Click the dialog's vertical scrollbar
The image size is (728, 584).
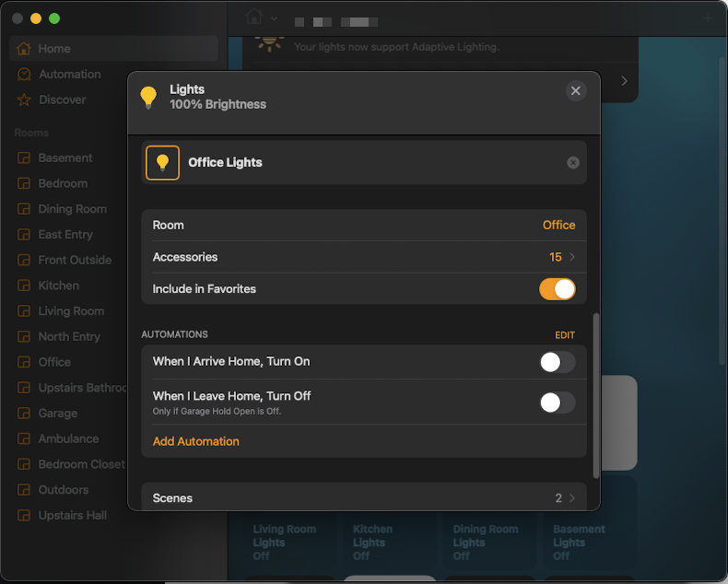pos(596,396)
